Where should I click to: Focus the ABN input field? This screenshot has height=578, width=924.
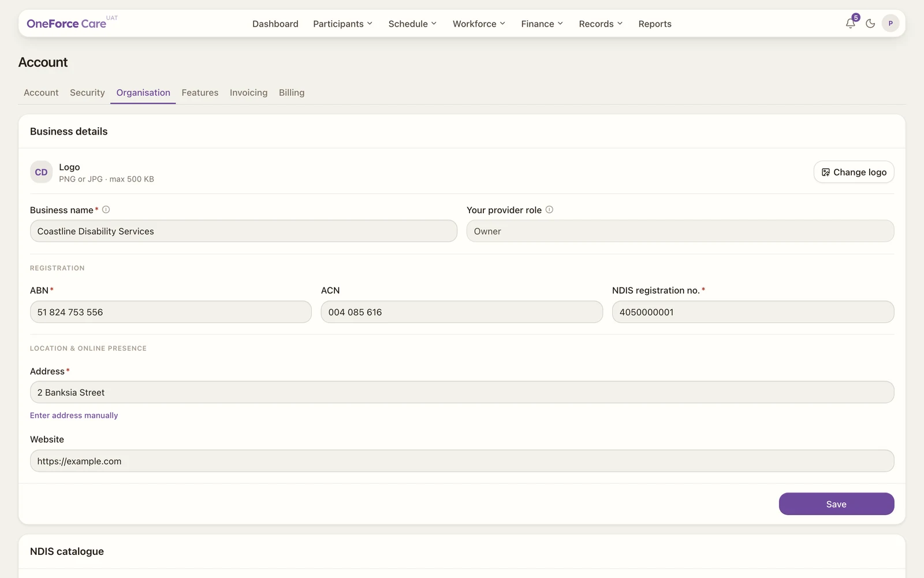(171, 312)
